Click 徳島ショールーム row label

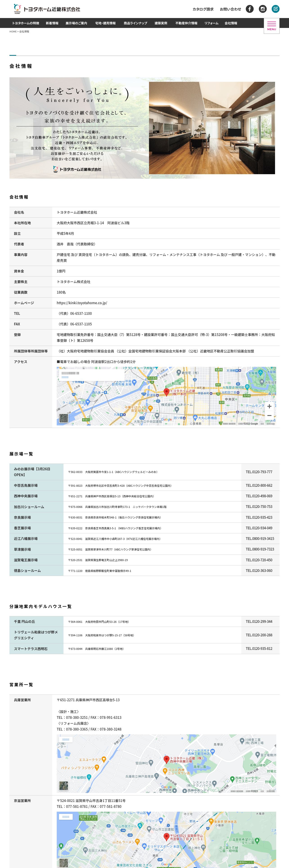pyautogui.click(x=27, y=571)
